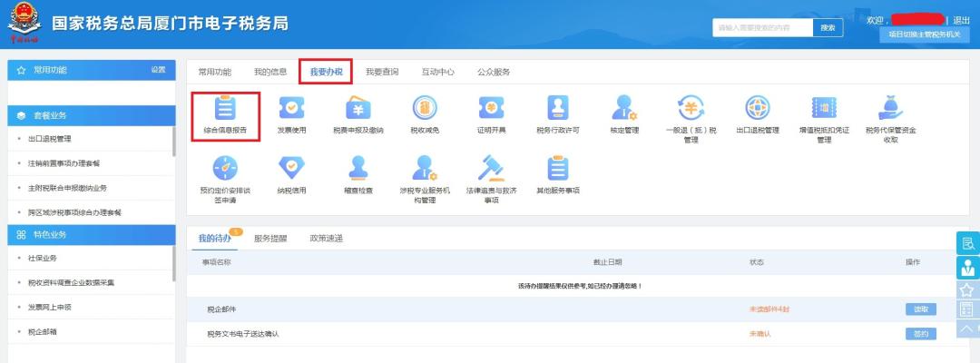Click 签约 button for 税务文书电子送达确认
The width and height of the screenshot is (980, 363).
click(921, 334)
